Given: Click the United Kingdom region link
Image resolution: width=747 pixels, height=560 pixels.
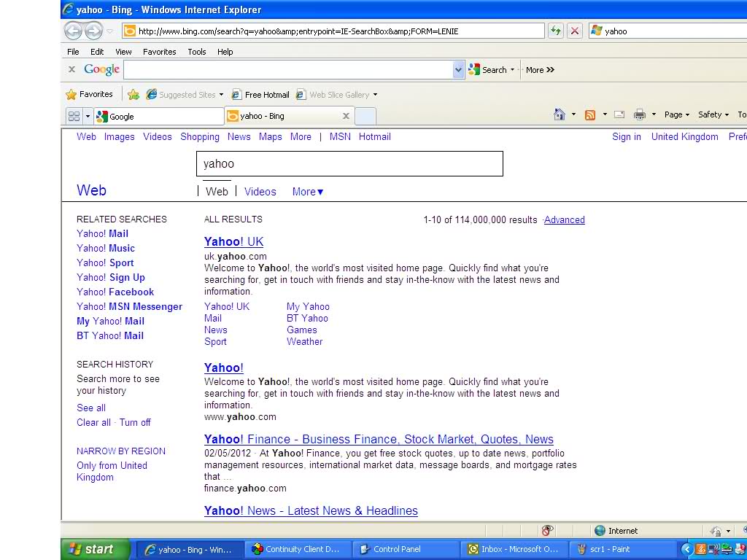Looking at the screenshot, I should coord(684,136).
